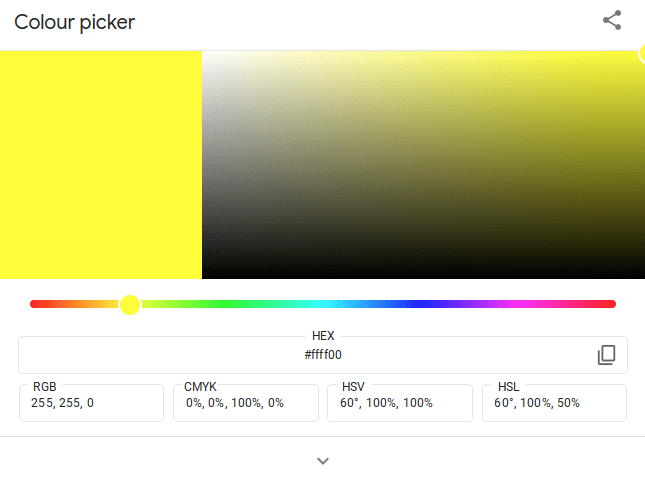Pick mid grey on the gradient's left edge

click(x=204, y=165)
